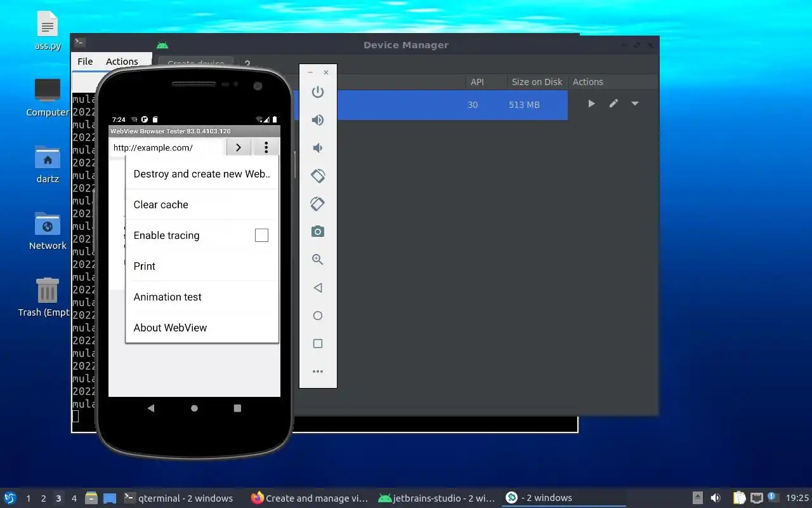Open dartz home folder icon
The width and height of the screenshot is (812, 508).
[48, 165]
